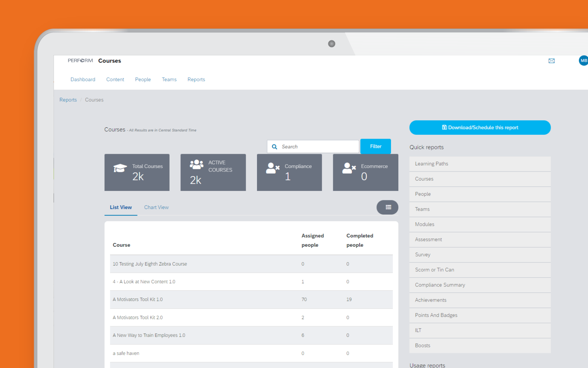Open the MB user avatar menu

(583, 60)
